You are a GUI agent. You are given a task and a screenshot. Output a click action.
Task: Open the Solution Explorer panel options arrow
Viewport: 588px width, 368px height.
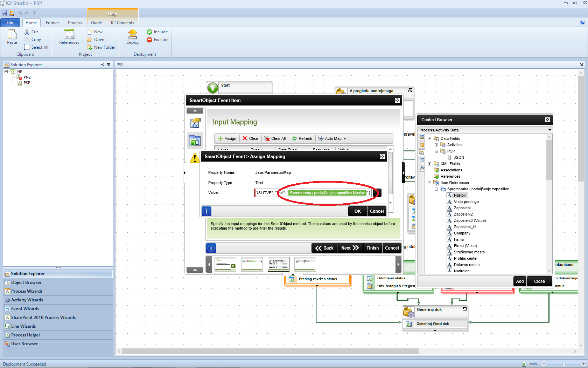(x=109, y=65)
